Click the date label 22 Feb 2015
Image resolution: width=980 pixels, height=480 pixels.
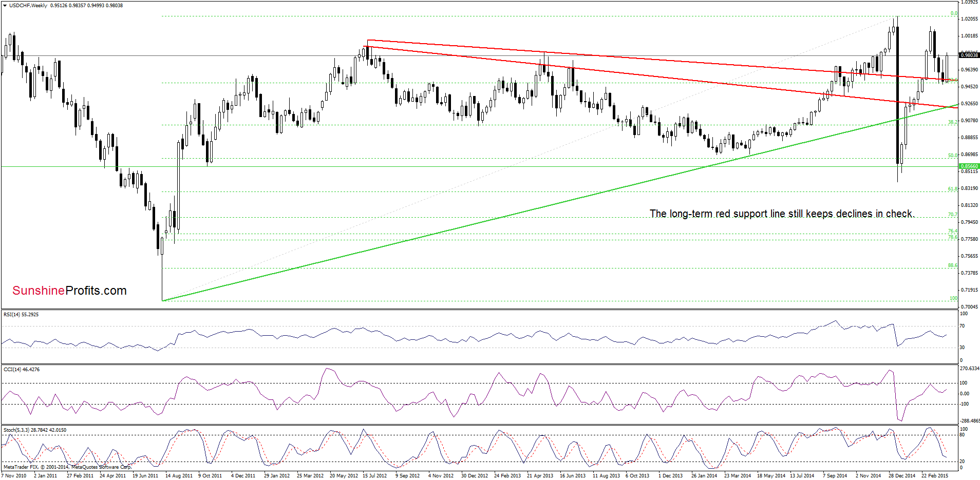[x=935, y=476]
